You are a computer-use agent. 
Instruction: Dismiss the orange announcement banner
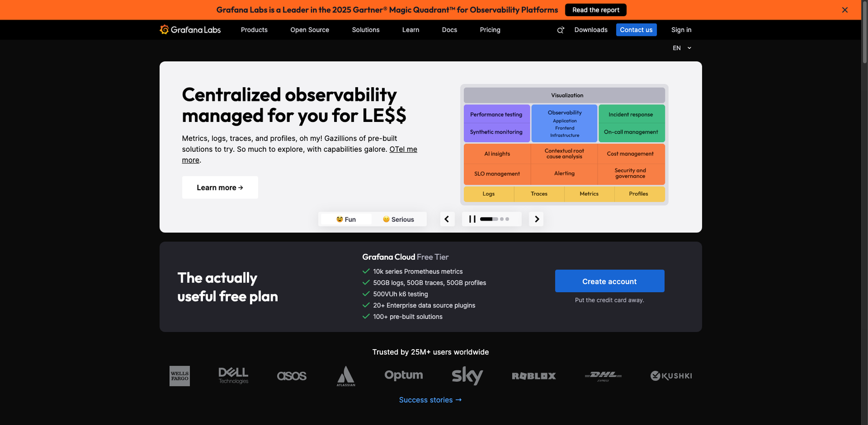click(845, 10)
